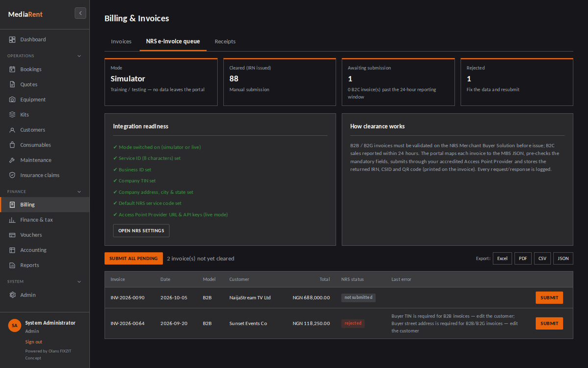Click "Company TIN set" readiness item
The height and width of the screenshot is (368, 588).
134,181
